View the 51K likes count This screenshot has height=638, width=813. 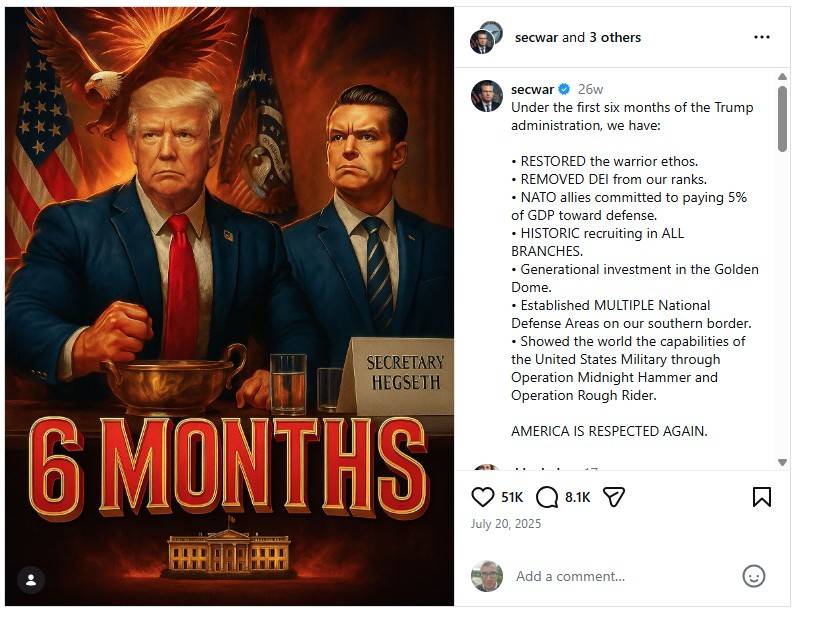coord(512,497)
